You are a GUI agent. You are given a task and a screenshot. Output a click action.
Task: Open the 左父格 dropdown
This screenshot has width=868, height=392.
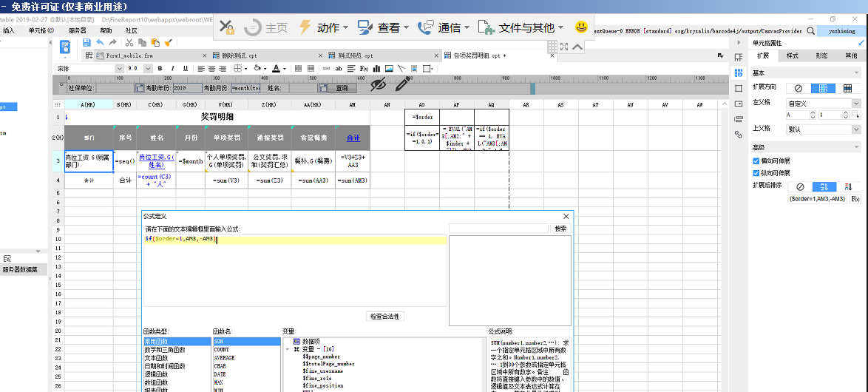click(x=856, y=104)
